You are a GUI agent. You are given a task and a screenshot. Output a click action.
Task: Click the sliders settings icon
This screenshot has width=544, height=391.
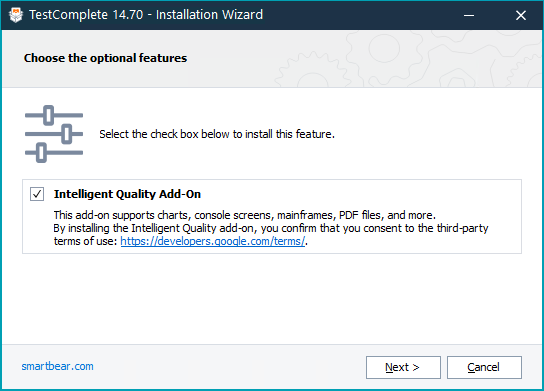pos(54,134)
